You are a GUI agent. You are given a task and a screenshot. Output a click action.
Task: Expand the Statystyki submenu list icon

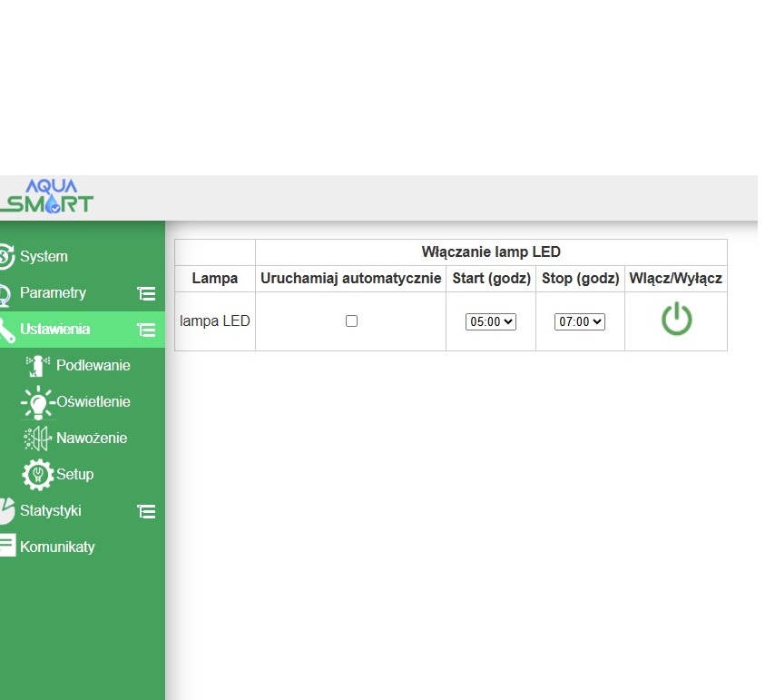[x=146, y=511]
